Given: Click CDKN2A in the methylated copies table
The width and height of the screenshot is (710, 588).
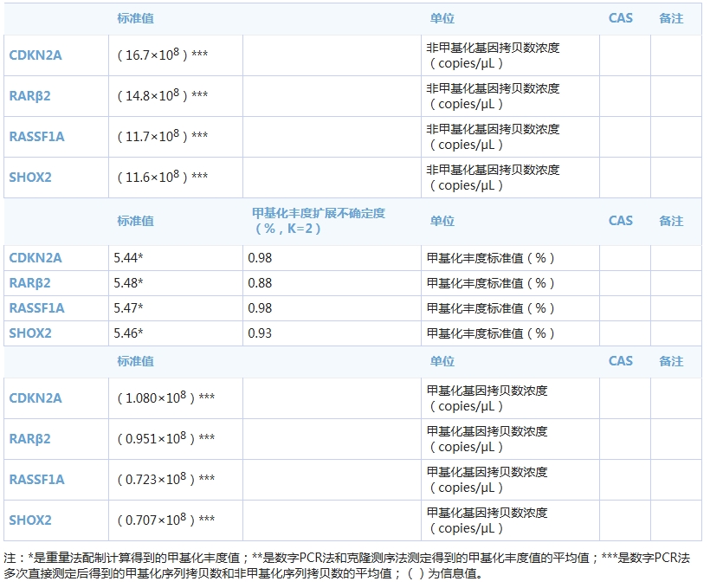Looking at the screenshot, I should pos(35,398).
